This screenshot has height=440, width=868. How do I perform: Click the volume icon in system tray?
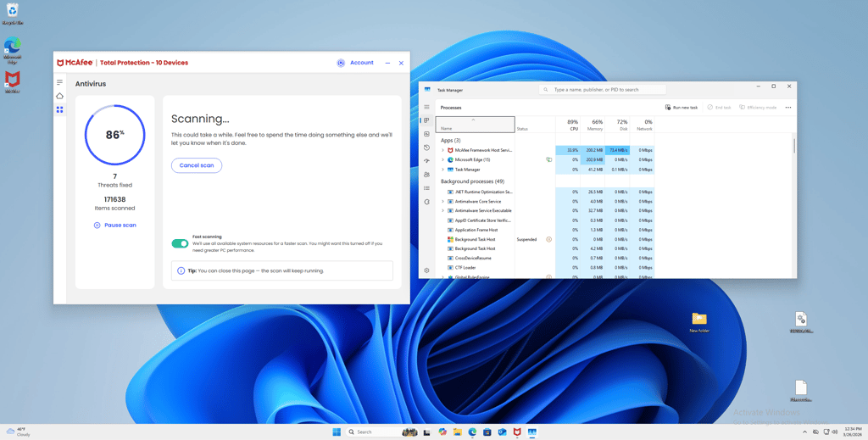tap(836, 432)
